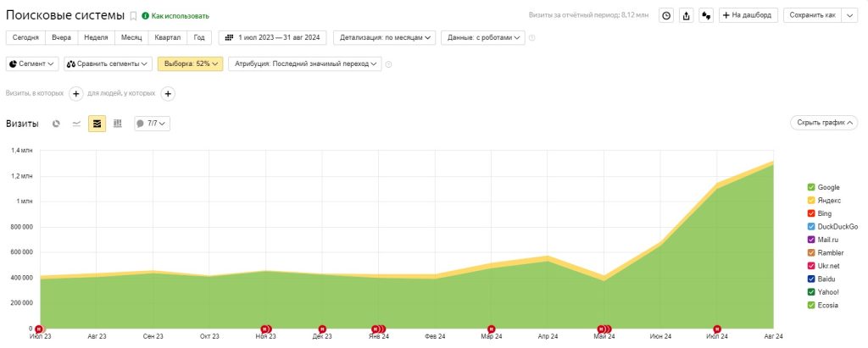Switch chart to line view
868x348 pixels.
tap(76, 124)
